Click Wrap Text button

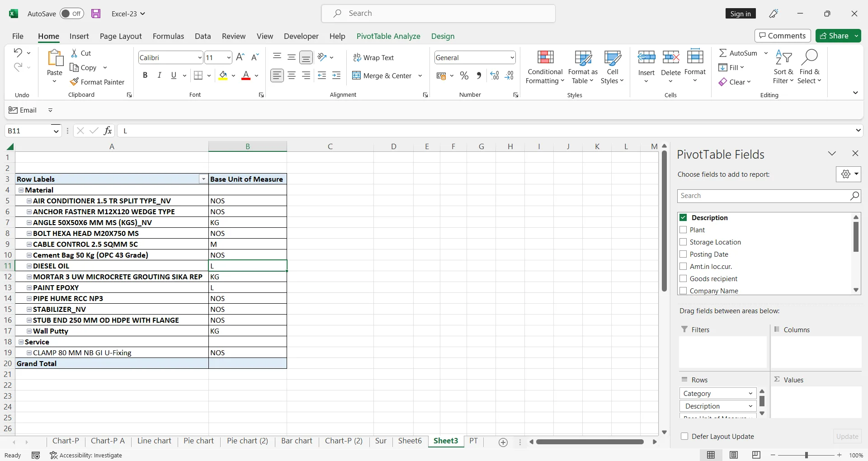(373, 57)
